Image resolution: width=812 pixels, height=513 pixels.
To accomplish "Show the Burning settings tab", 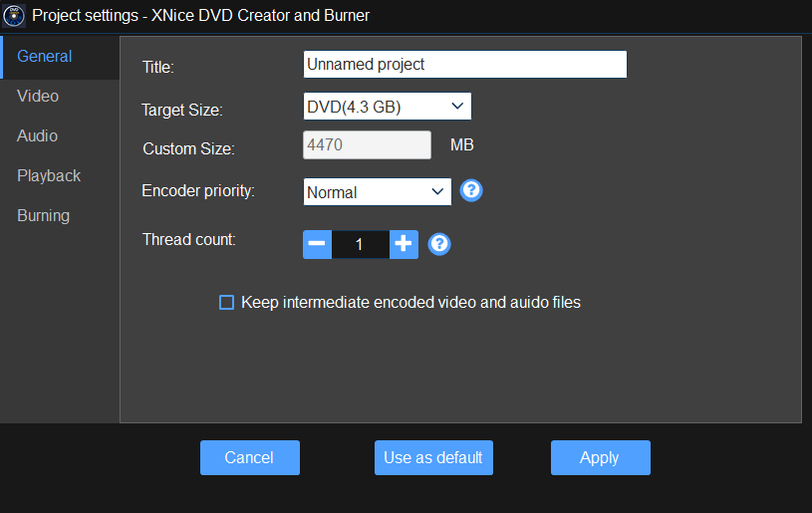I will point(43,216).
